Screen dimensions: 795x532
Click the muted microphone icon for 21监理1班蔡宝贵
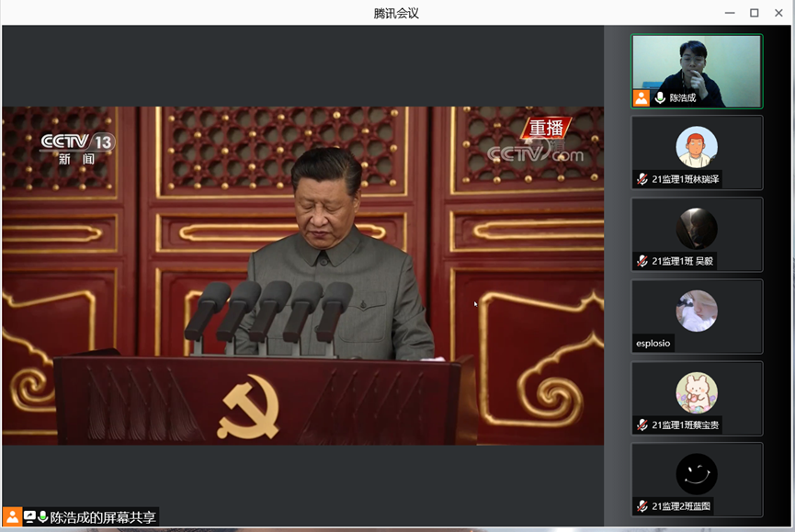pyautogui.click(x=642, y=424)
